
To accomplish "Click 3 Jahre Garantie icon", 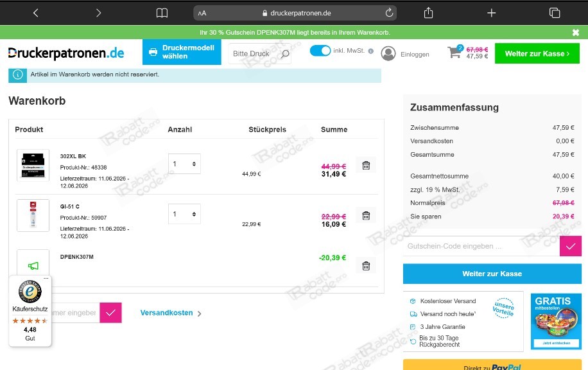I will click(413, 327).
